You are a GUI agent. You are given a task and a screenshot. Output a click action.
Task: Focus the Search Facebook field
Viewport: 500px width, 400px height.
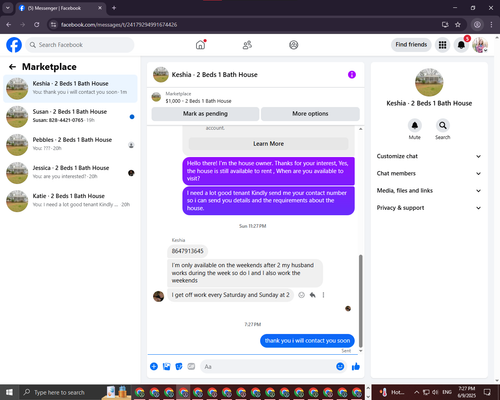click(x=80, y=45)
